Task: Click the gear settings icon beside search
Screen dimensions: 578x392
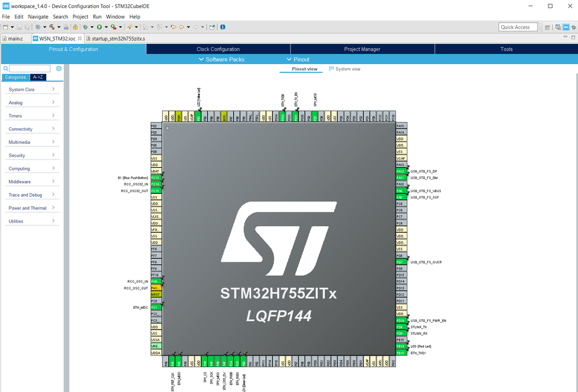Action: (x=58, y=69)
